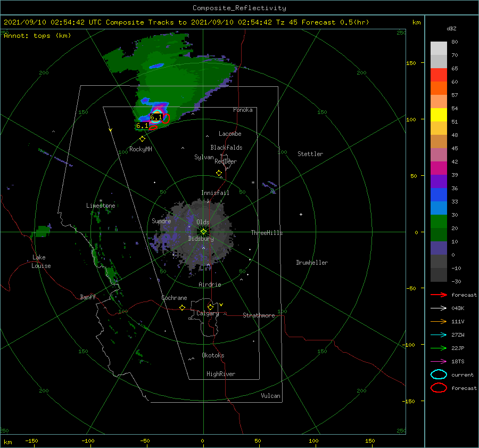Click the Banff label
479x448 pixels.
click(x=88, y=297)
